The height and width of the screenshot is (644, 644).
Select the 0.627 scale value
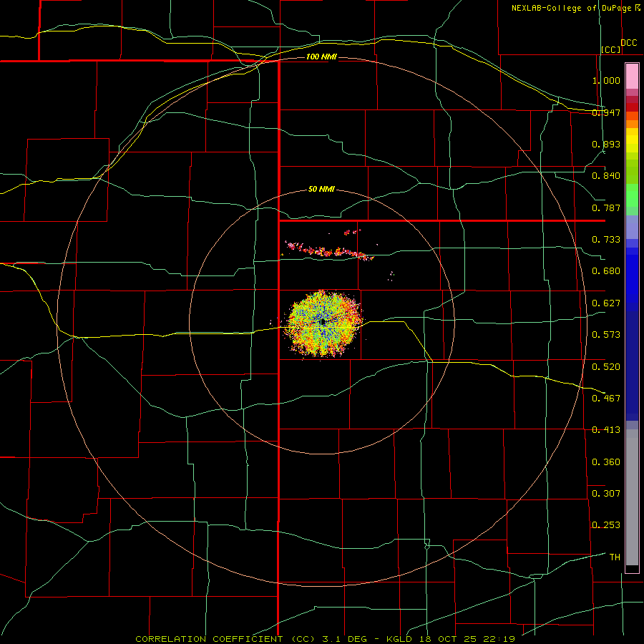pos(606,303)
